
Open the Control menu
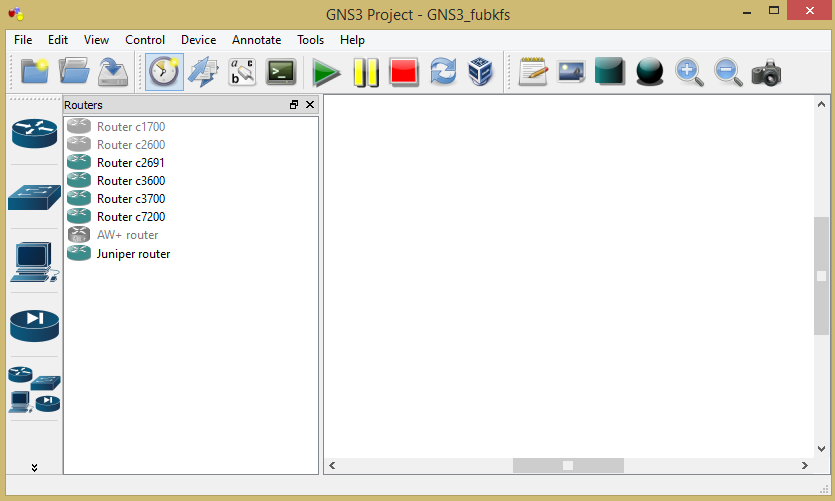145,40
